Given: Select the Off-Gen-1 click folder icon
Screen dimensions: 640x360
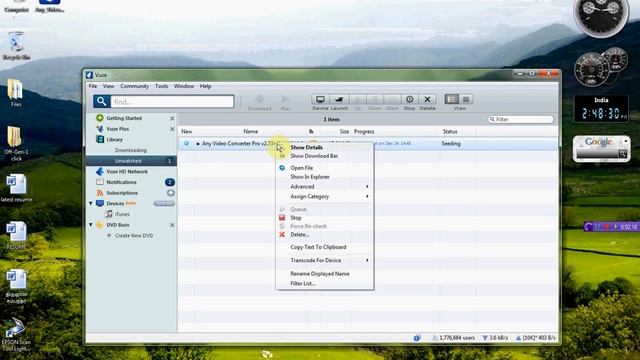Looking at the screenshot, I should [16, 143].
